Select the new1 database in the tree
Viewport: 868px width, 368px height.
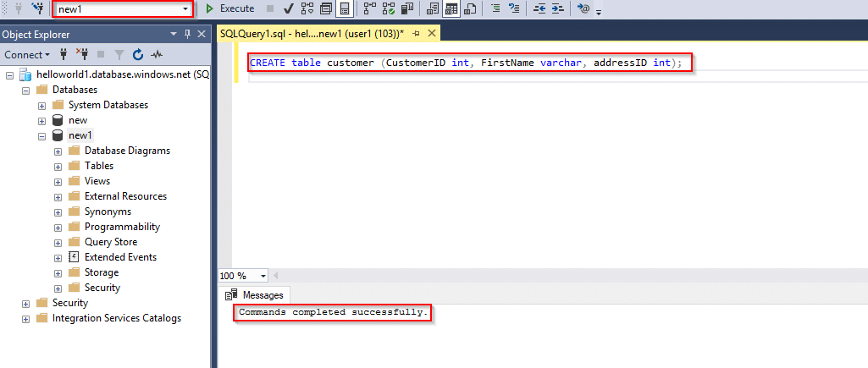click(x=80, y=135)
